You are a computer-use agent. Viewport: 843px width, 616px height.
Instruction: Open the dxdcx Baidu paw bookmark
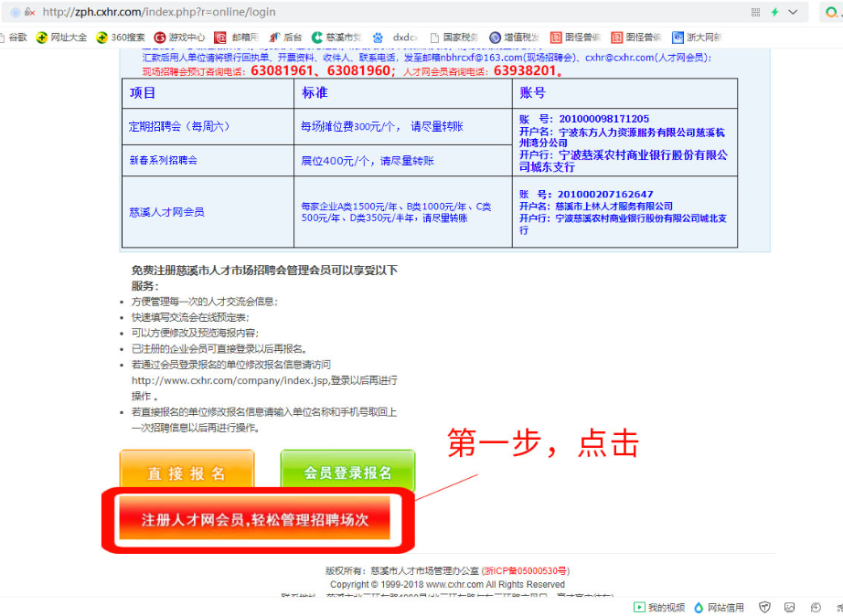tap(395, 37)
